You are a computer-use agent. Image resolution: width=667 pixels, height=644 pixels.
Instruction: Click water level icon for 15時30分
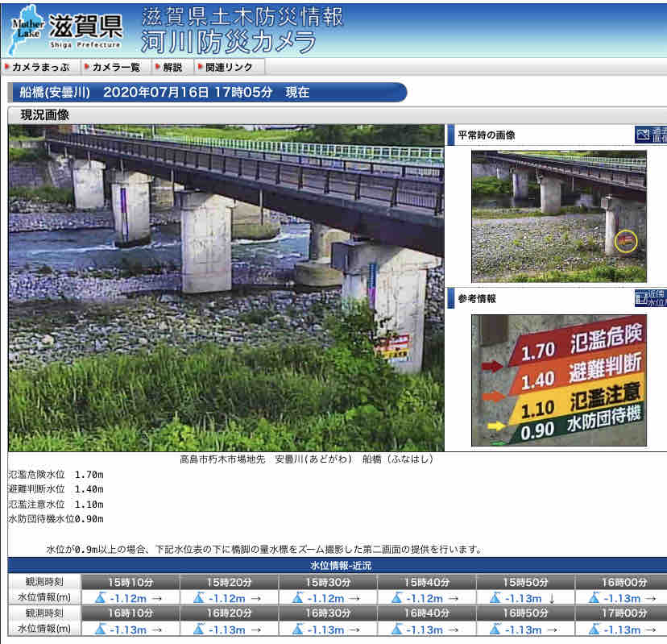[298, 597]
